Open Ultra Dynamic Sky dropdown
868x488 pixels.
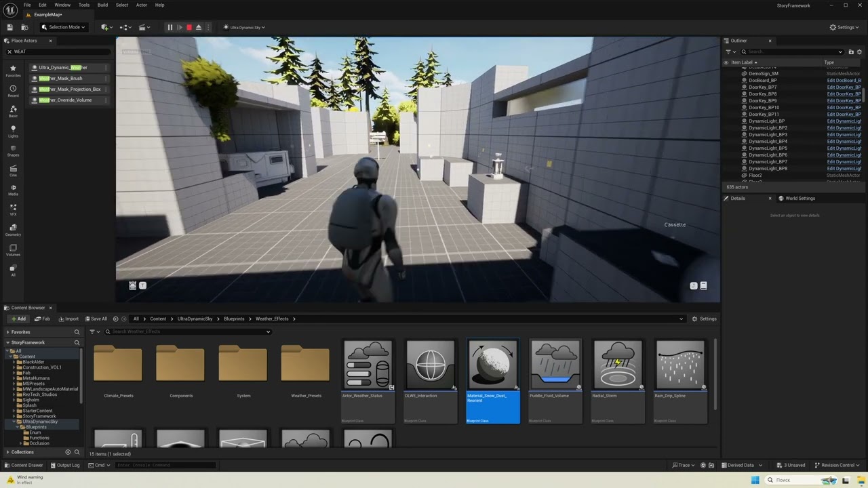[x=244, y=27]
